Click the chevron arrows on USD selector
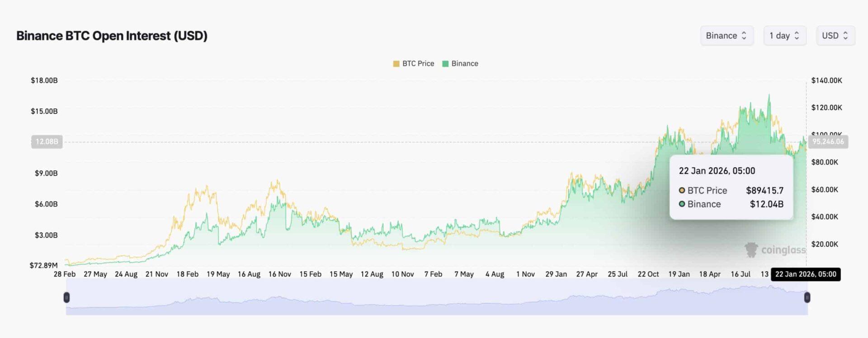 pos(845,36)
